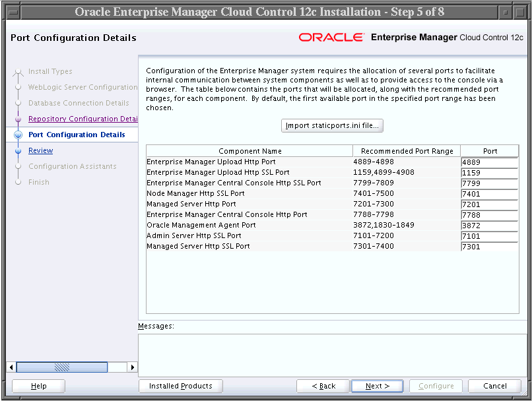Click port range 4889-4898
This screenshot has width=532, height=401.
(x=373, y=162)
